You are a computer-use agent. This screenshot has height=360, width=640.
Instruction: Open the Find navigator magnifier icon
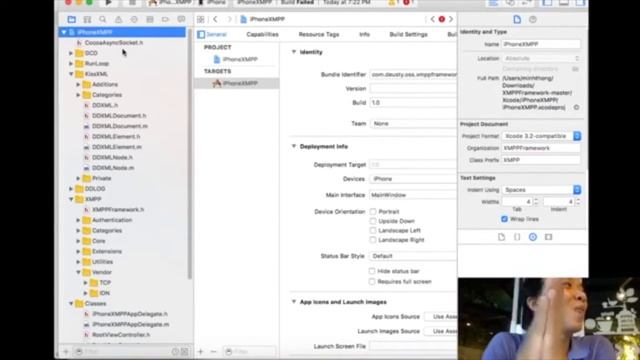point(103,19)
